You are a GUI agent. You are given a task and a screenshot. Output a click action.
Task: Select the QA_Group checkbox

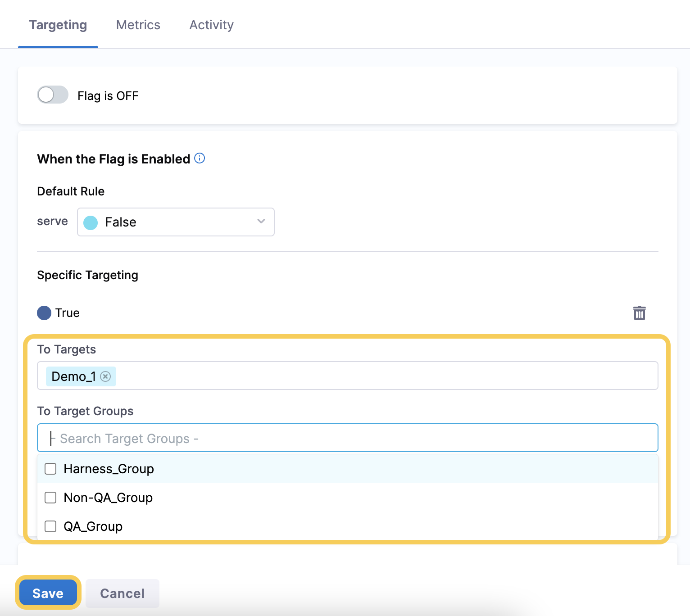[50, 526]
